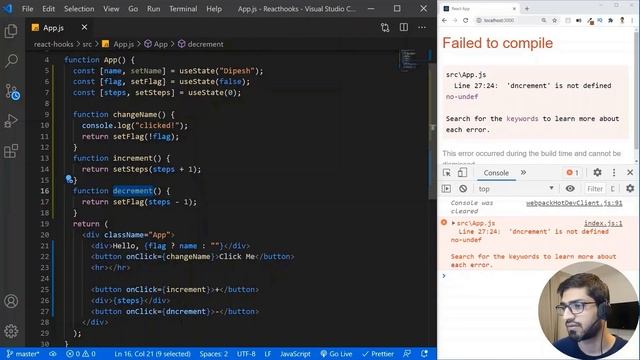
Task: Click the src breadcrumb folder
Action: coord(87,44)
